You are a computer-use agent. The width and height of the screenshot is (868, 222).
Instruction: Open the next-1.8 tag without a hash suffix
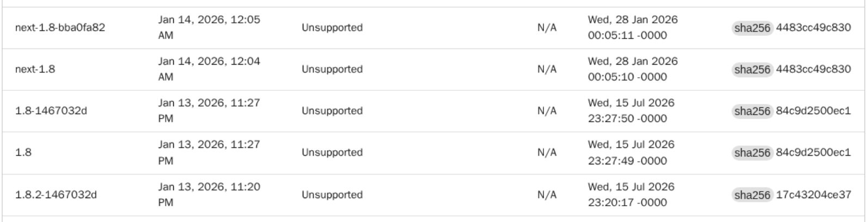[x=35, y=70]
